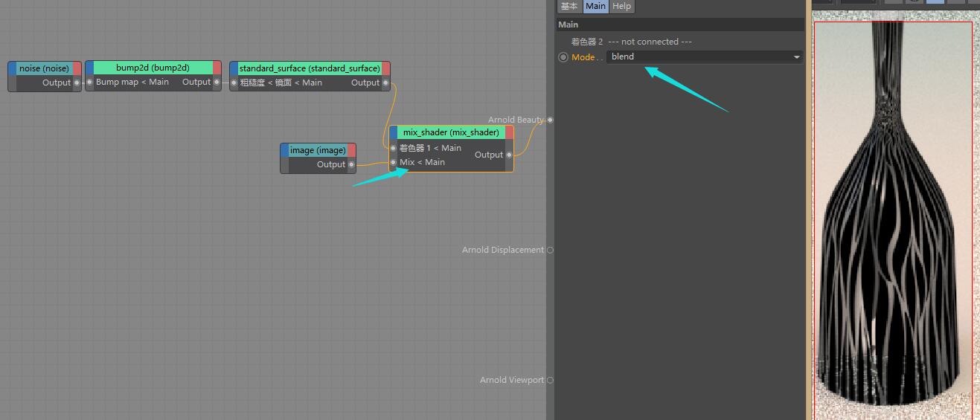Click the red square on the noise node
The width and height of the screenshot is (980, 420).
coord(77,68)
